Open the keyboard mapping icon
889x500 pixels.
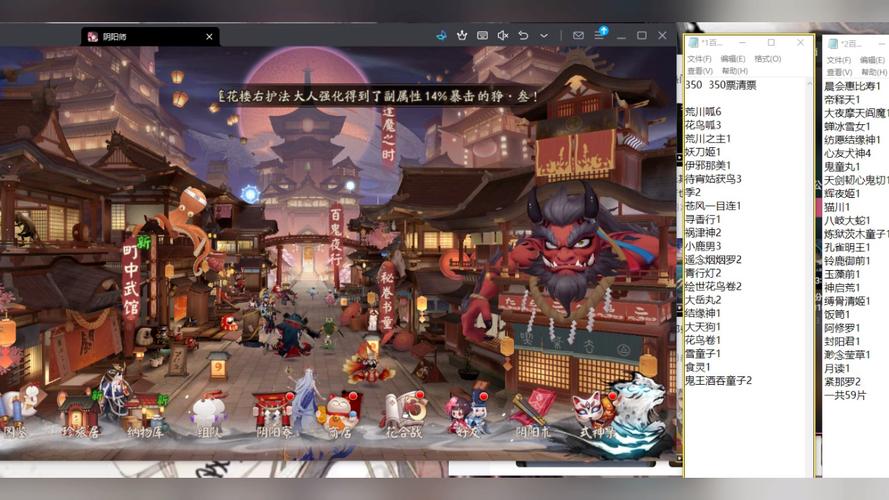click(x=482, y=36)
